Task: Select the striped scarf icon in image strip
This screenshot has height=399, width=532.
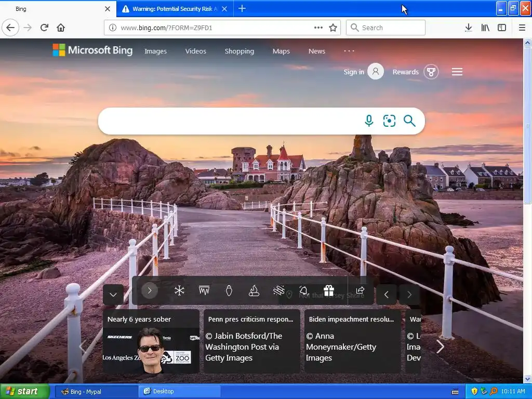Action: click(279, 290)
